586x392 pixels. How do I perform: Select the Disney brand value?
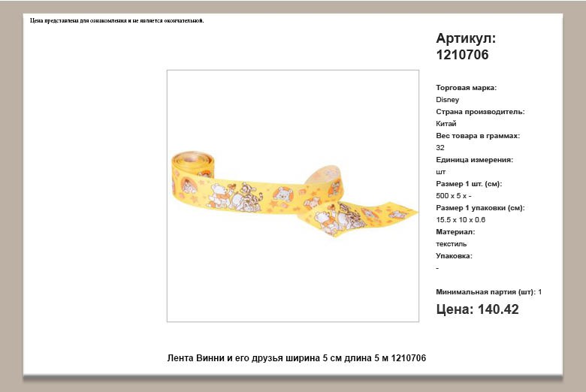447,100
